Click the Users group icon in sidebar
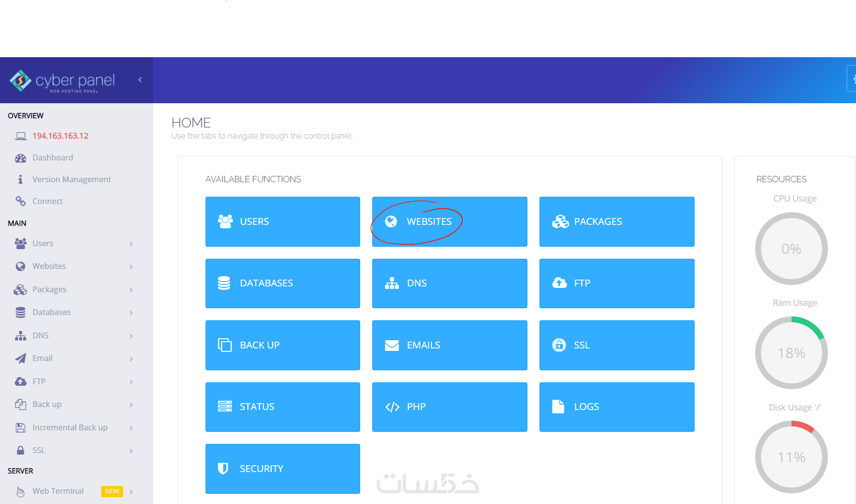The width and height of the screenshot is (856, 504). click(20, 243)
